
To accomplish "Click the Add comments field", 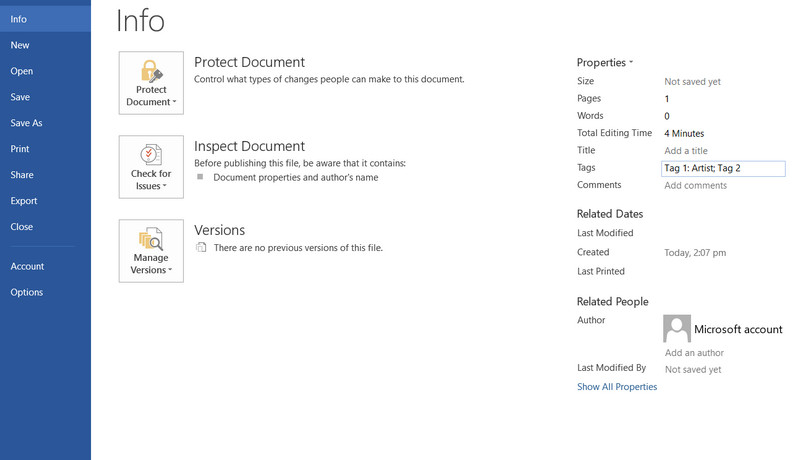I will [x=695, y=185].
